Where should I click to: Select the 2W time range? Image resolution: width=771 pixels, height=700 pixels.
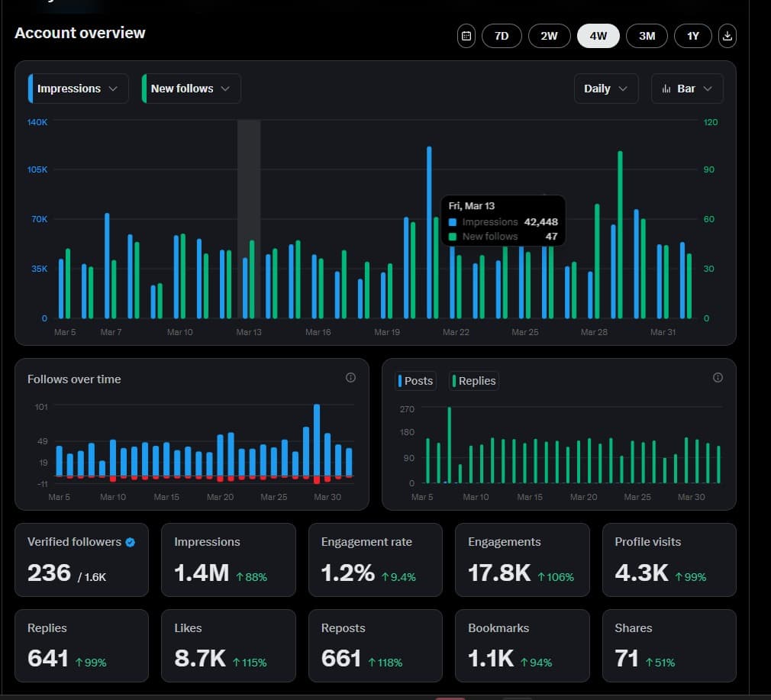(549, 36)
